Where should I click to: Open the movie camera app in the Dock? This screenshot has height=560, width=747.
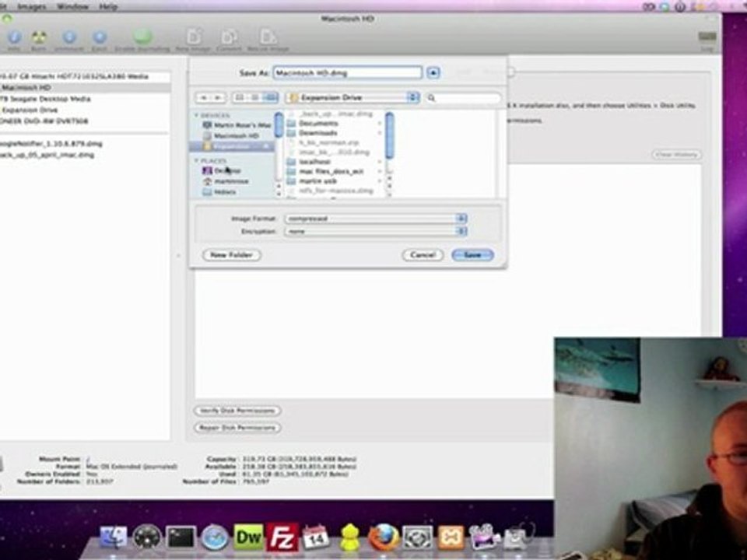tap(485, 537)
